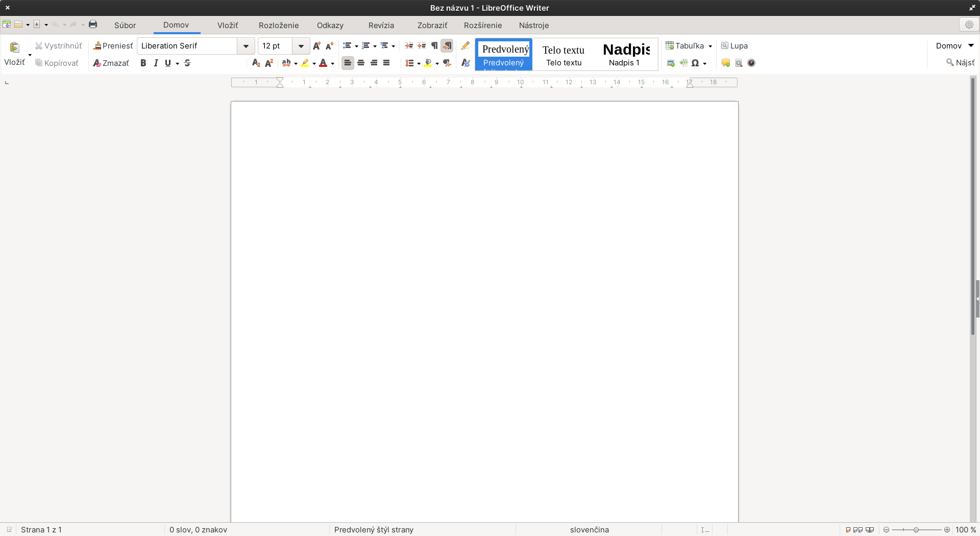This screenshot has width=980, height=536.
Task: Toggle formatting marks pilcrow icon
Action: [434, 45]
